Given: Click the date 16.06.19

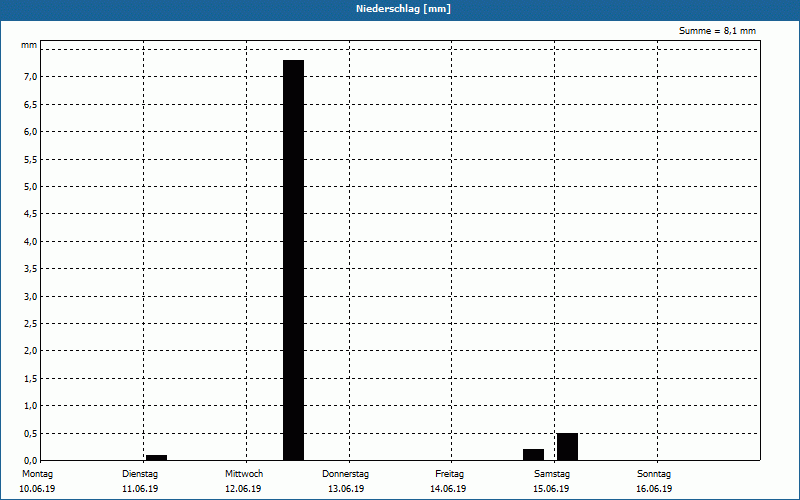Looking at the screenshot, I should coord(654,489).
